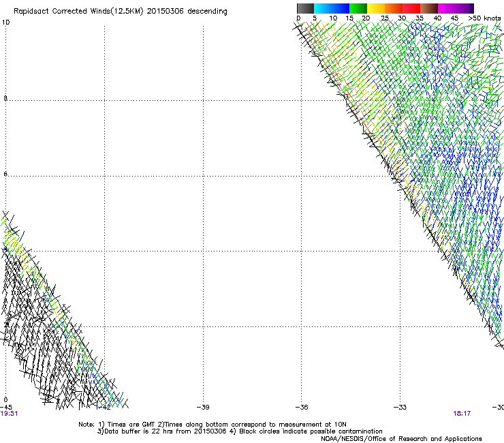
Task: Click the brown 35-40 knots color swatch
Action: coord(429,8)
